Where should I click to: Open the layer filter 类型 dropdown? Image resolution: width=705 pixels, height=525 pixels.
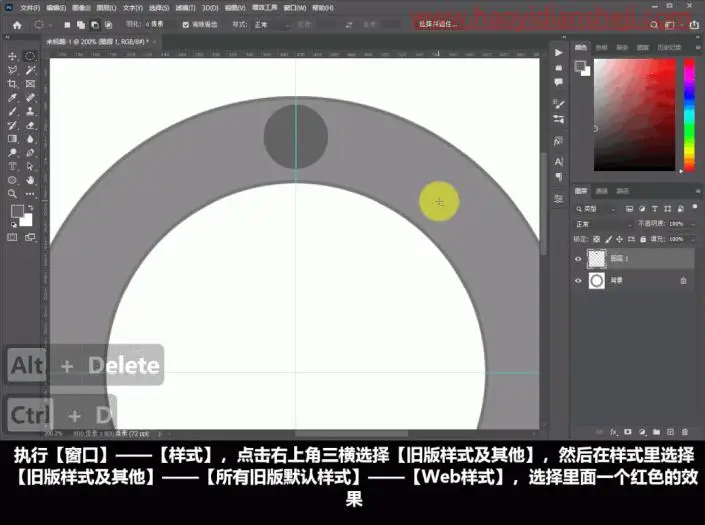[x=596, y=209]
